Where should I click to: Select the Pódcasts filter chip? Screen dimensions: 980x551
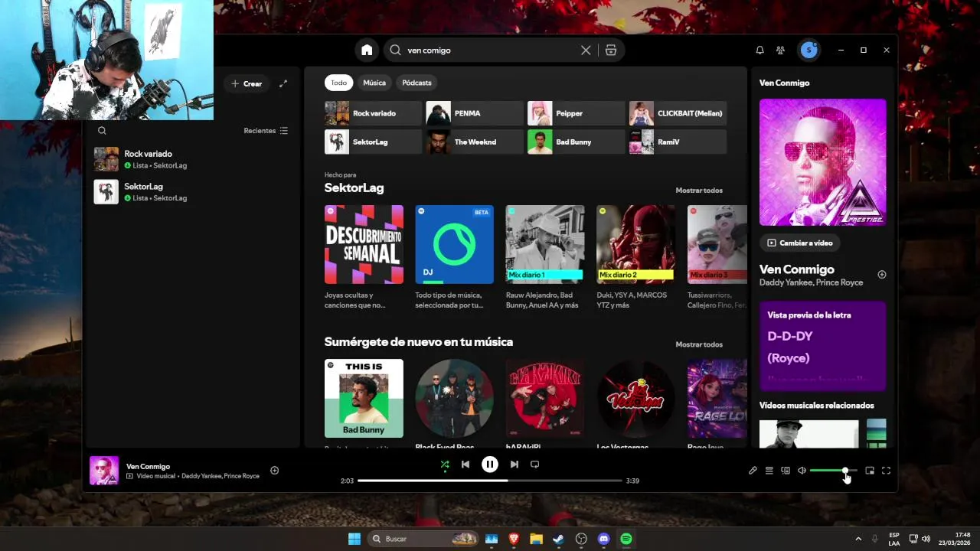(x=416, y=83)
